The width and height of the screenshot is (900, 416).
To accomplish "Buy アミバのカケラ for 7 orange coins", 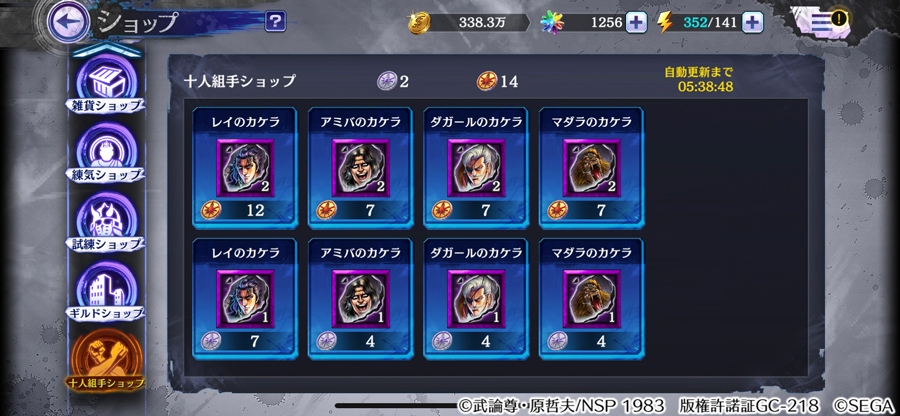I will click(361, 168).
